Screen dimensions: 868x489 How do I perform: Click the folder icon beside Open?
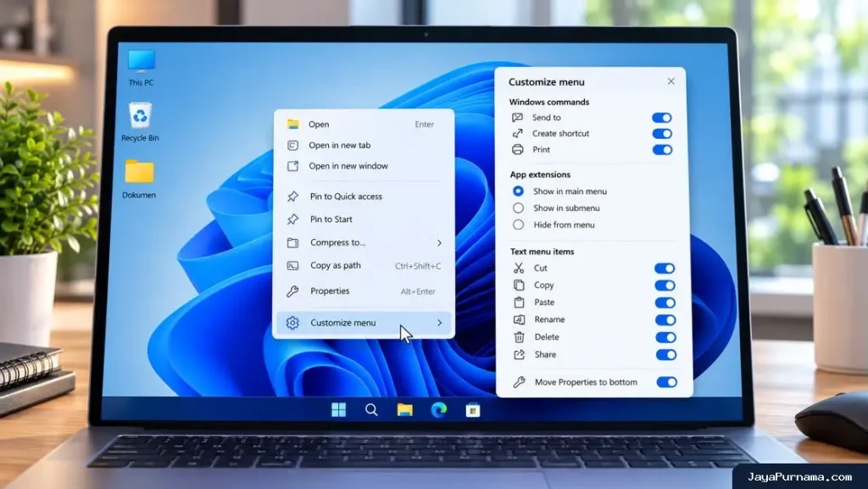coord(292,124)
